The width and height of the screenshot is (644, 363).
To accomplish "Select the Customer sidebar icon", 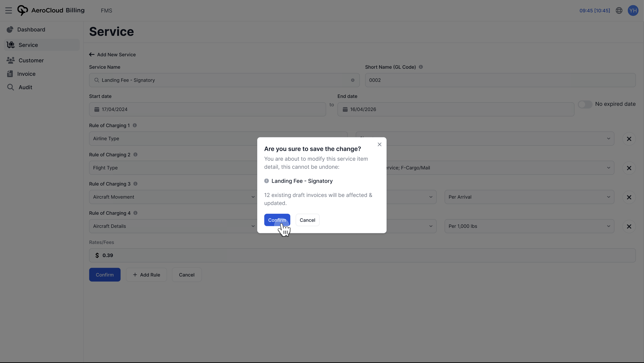I will (10, 60).
